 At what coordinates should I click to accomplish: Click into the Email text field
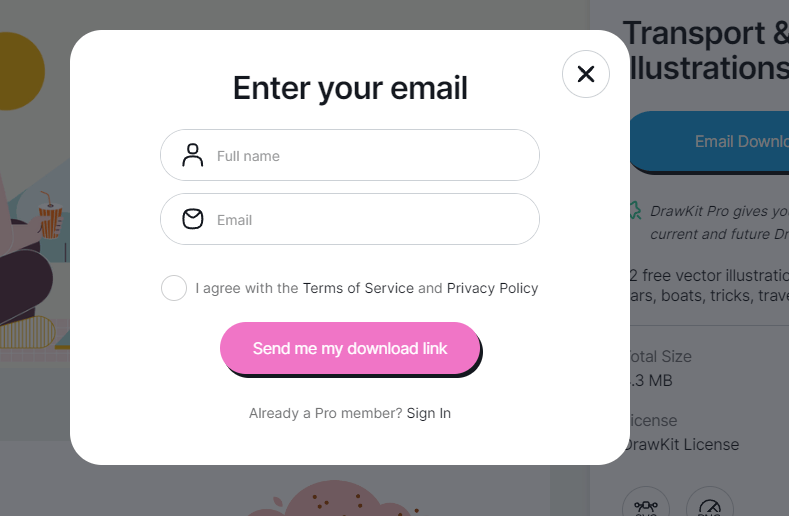(370, 220)
